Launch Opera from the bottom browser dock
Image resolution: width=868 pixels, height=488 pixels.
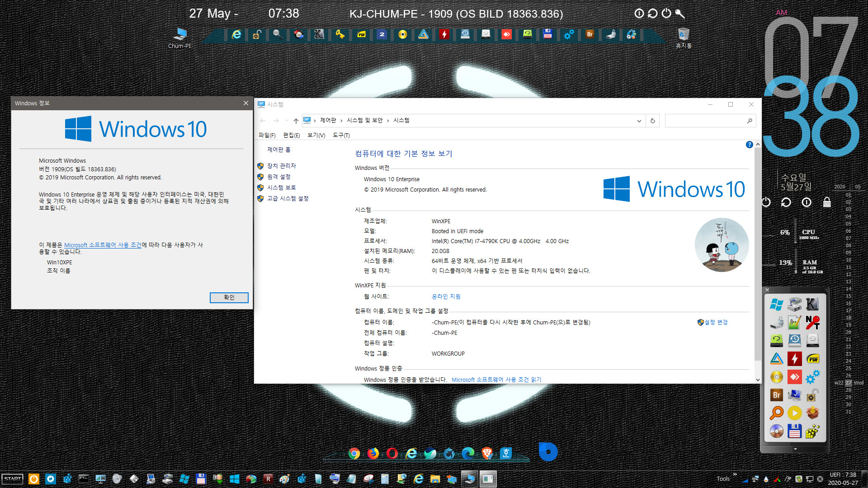[392, 453]
